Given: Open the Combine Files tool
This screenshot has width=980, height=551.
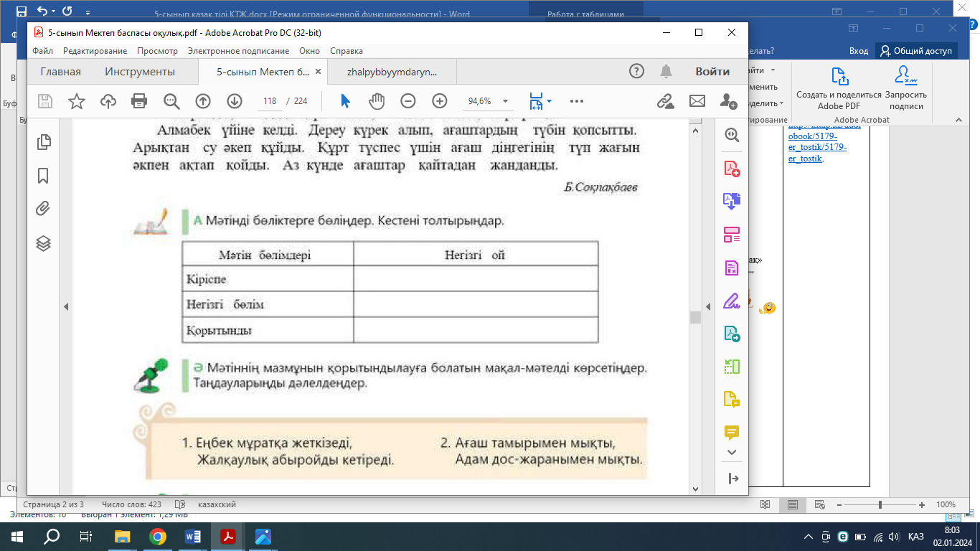Looking at the screenshot, I should (732, 202).
